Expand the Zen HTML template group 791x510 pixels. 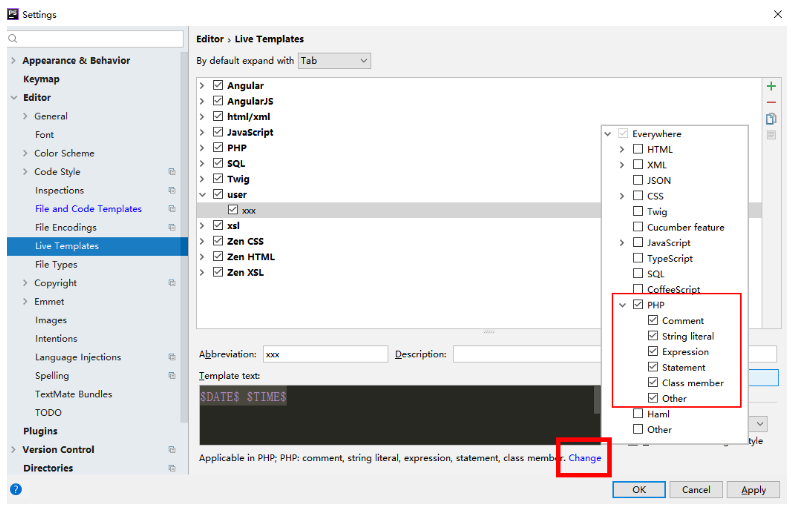click(x=202, y=257)
